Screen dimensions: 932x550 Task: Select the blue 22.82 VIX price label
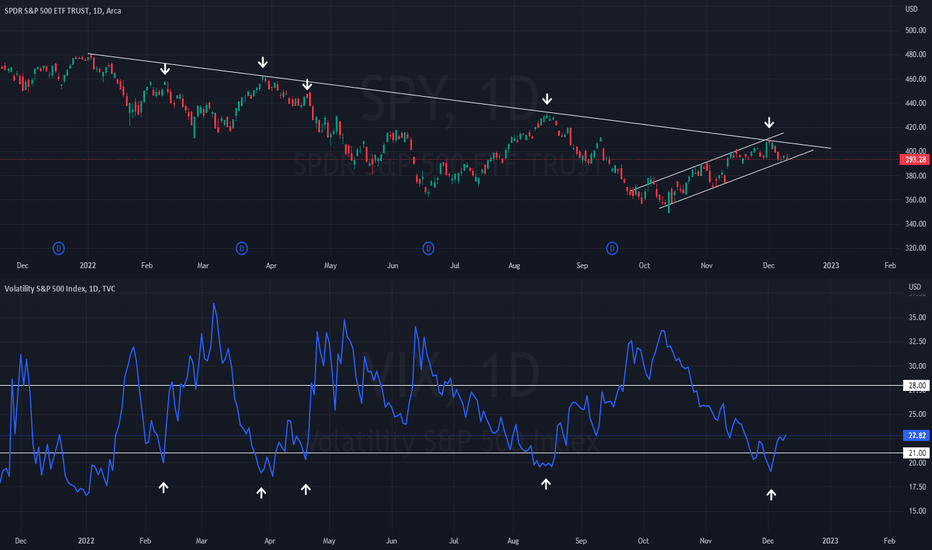915,435
